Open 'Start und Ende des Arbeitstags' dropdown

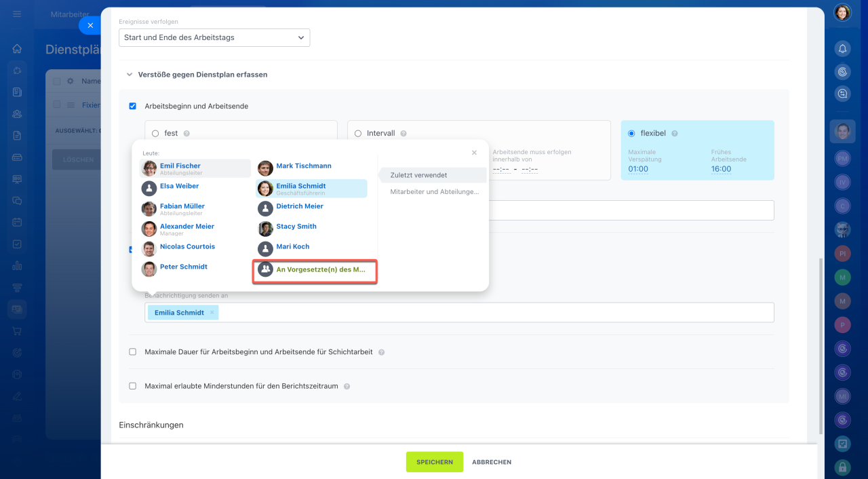click(214, 38)
